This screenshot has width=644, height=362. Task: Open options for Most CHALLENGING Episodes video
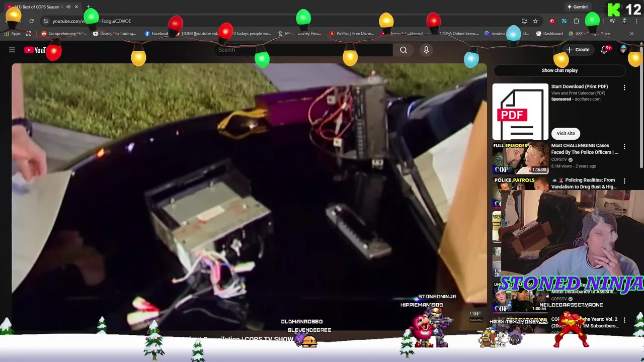(624, 147)
